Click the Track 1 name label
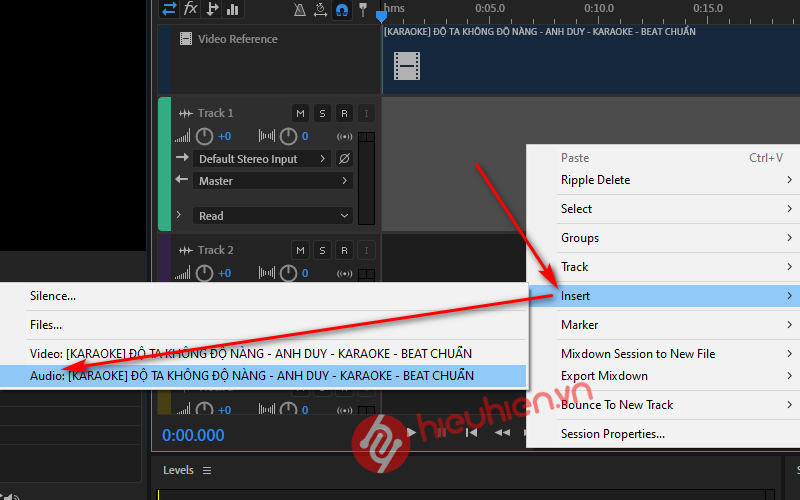This screenshot has width=800, height=500. point(216,113)
